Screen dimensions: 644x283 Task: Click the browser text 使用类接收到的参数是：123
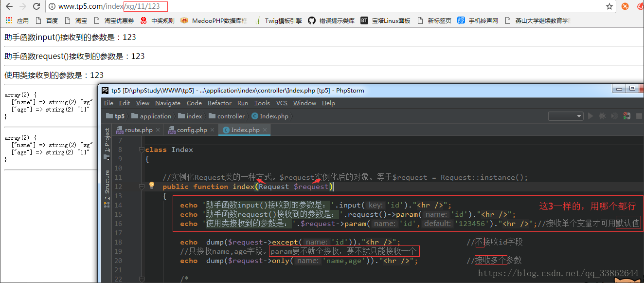click(x=54, y=75)
